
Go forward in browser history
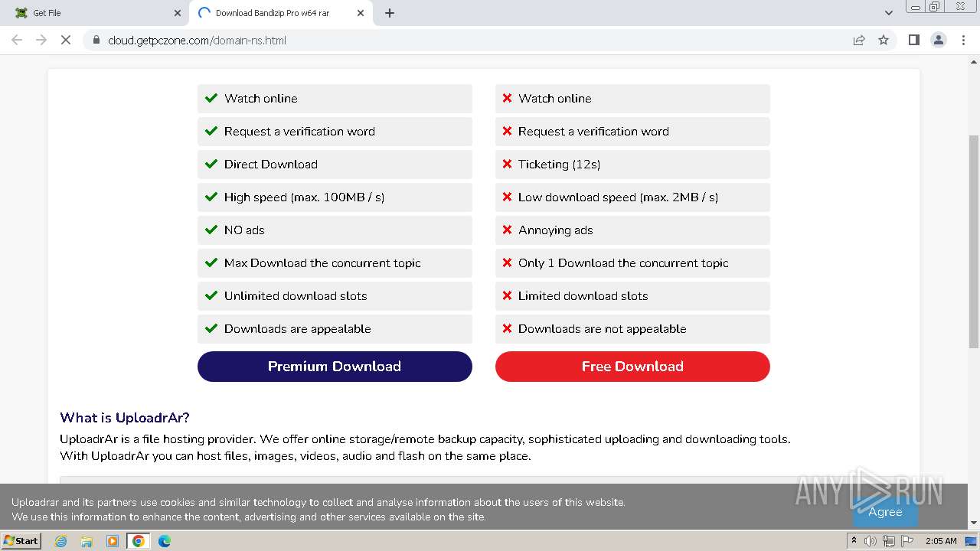(x=41, y=40)
